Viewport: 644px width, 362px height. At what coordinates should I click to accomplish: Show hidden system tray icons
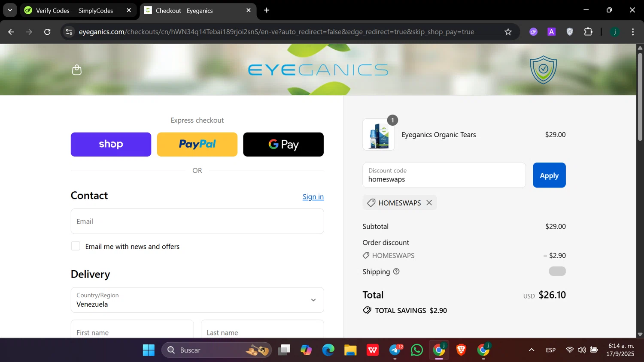tap(532, 350)
